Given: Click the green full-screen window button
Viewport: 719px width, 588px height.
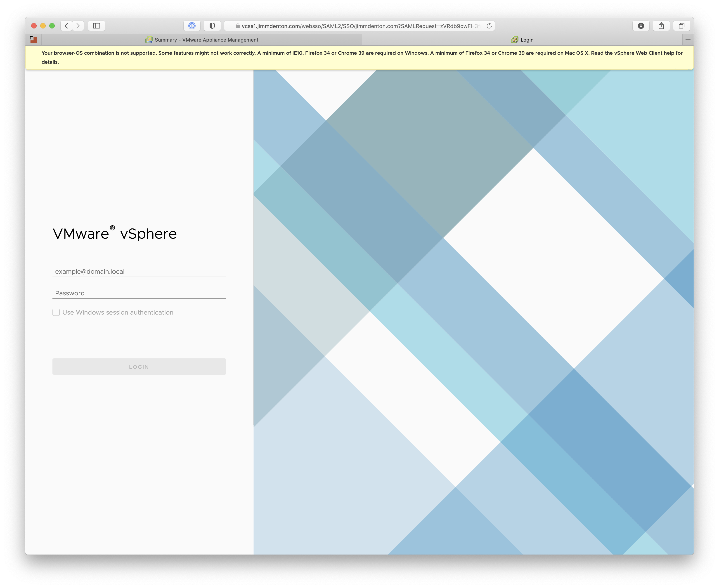Looking at the screenshot, I should (x=52, y=26).
